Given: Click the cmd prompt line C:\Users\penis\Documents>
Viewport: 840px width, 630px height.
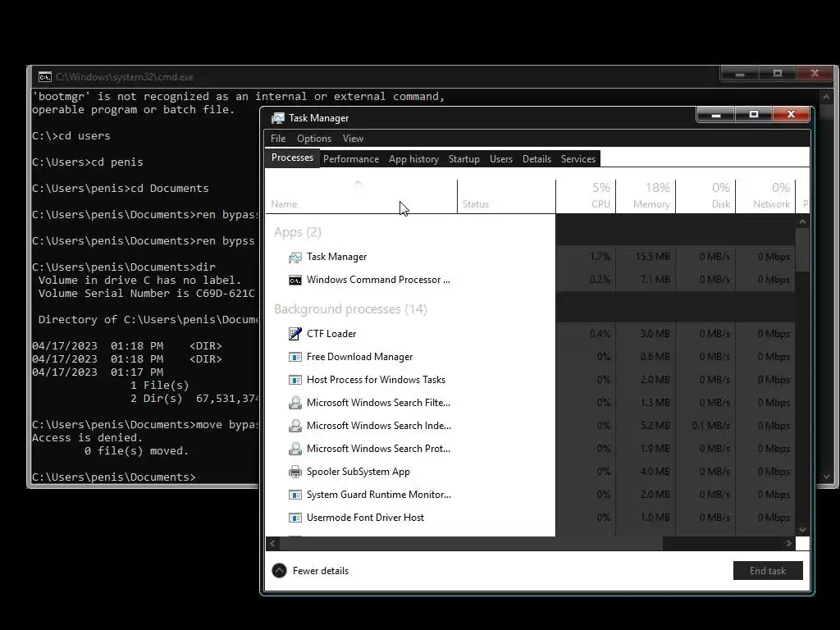Looking at the screenshot, I should point(113,477).
